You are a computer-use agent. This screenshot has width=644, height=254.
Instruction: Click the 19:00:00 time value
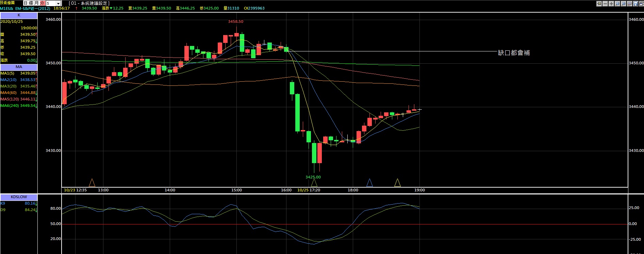click(29, 28)
